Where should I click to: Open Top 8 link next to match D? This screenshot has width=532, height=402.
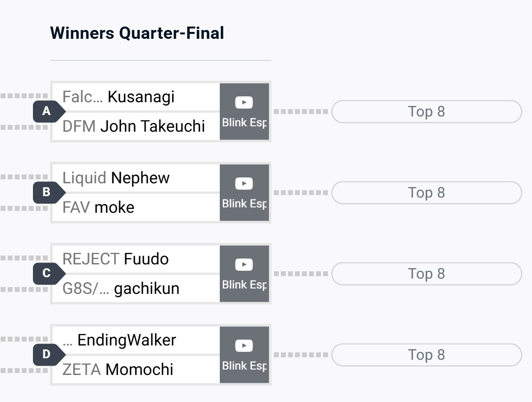(426, 355)
